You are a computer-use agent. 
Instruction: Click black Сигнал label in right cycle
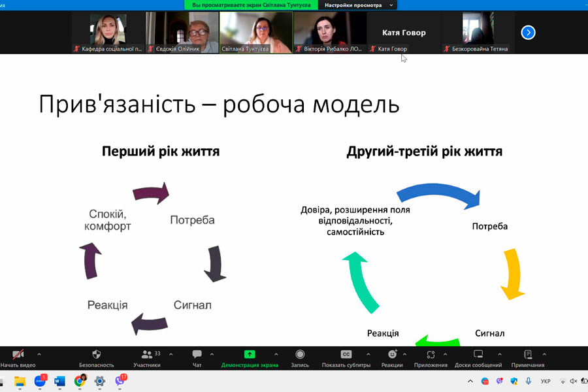pos(490,333)
